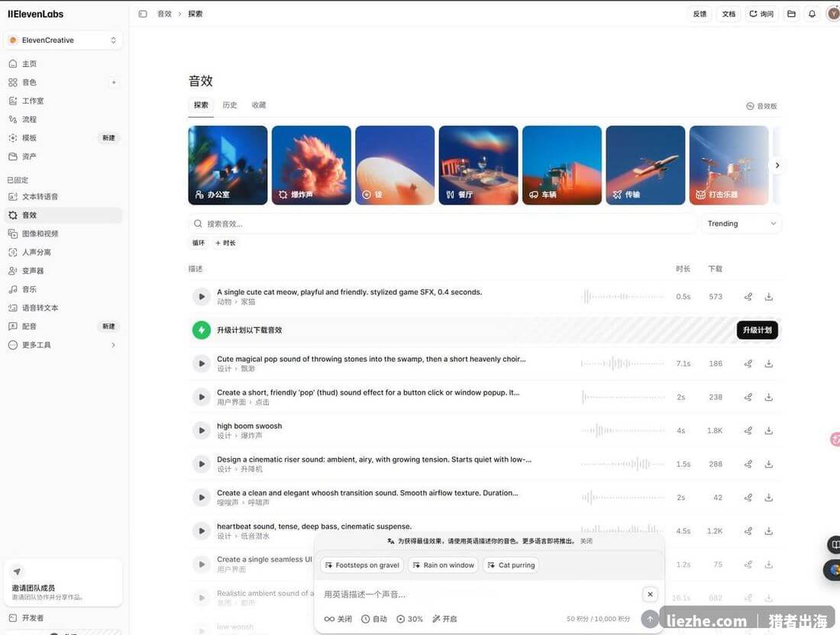Open 变声器 voice changer
Viewport: 840px width, 635px height.
click(x=63, y=270)
